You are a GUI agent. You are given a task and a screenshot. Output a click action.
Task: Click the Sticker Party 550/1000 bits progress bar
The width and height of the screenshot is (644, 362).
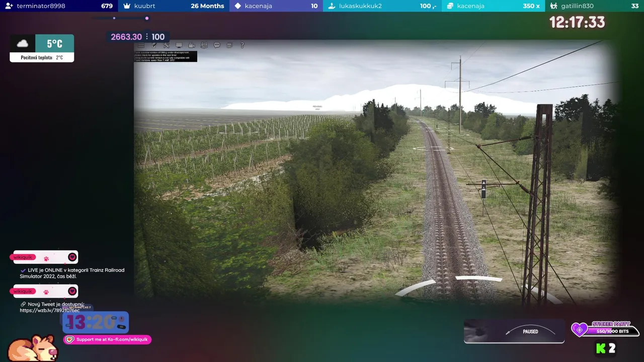point(612,331)
